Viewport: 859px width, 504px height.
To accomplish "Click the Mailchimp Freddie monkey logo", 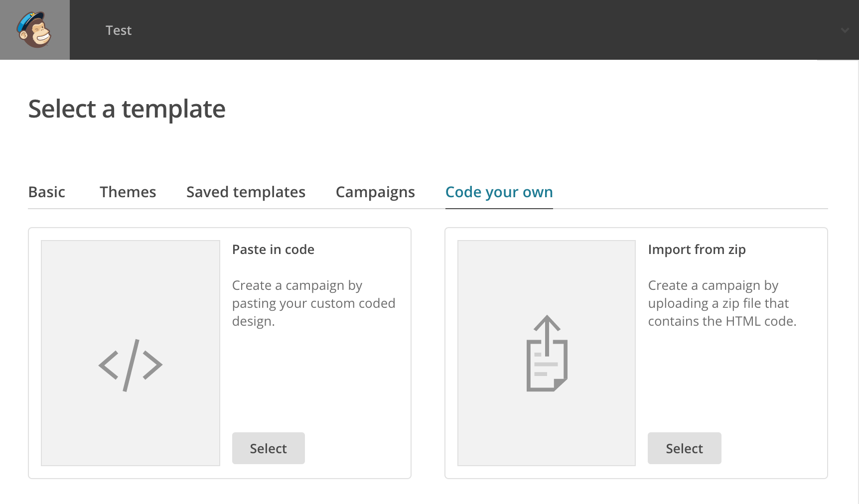I will point(34,30).
